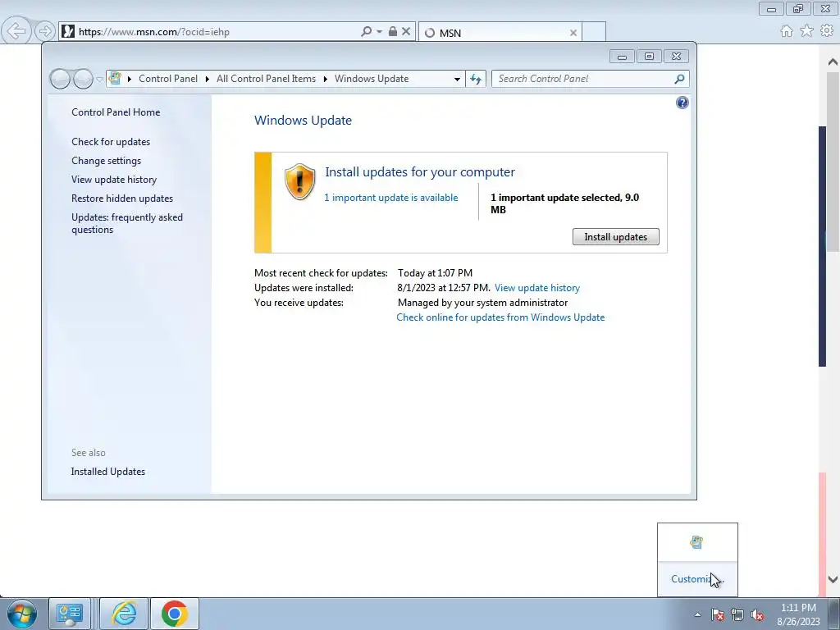Click the All Control Panel Items breadcrumb
Image resolution: width=840 pixels, height=630 pixels.
coord(267,79)
